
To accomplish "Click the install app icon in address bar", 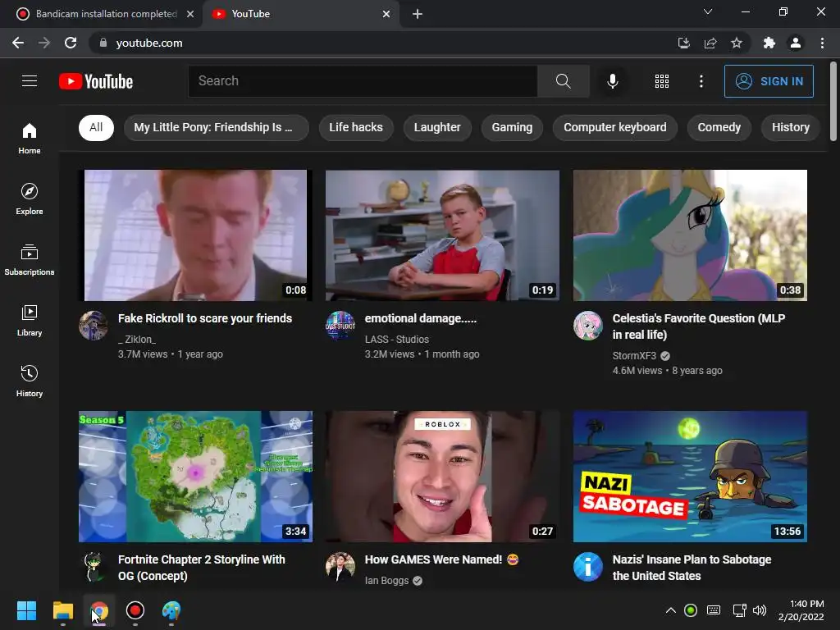I will click(x=684, y=43).
